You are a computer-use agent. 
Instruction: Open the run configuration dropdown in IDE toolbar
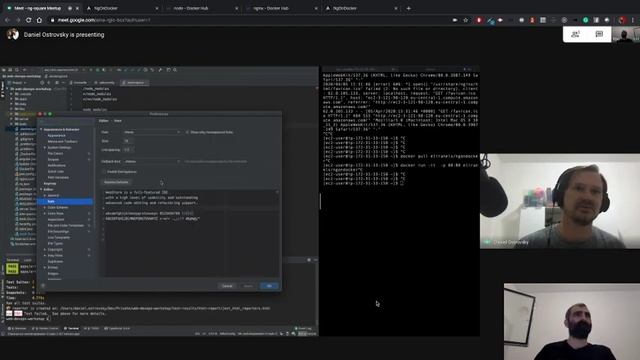point(62,70)
